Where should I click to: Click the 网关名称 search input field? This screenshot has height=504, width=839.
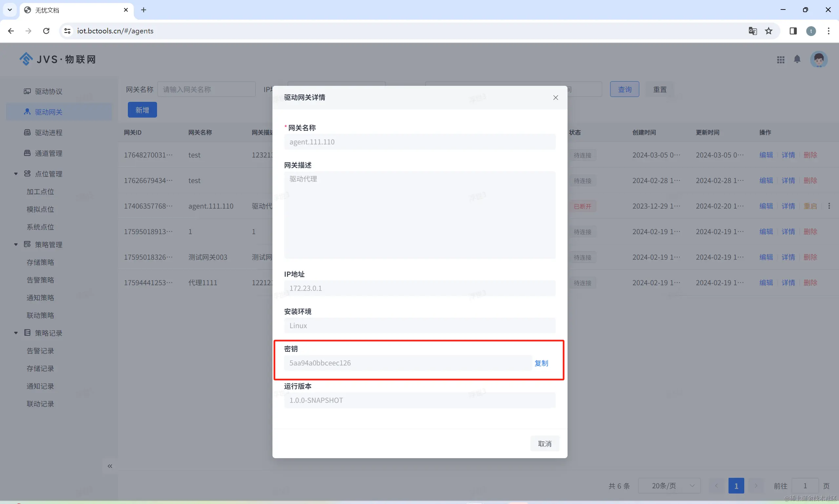(x=206, y=89)
